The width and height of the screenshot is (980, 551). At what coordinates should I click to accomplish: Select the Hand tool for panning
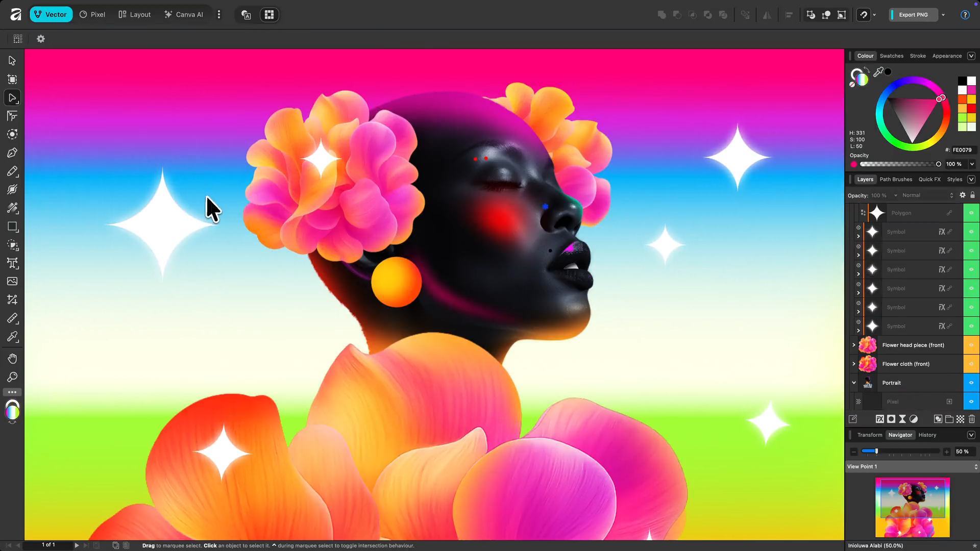coord(12,359)
